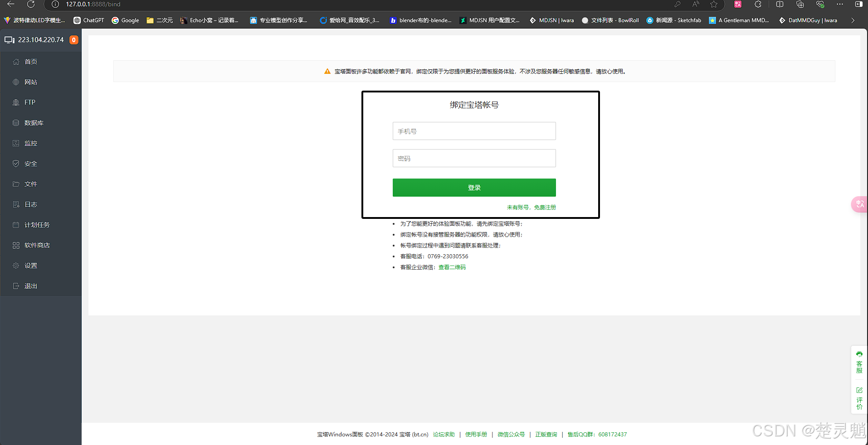Click the password key icon in address bar
Viewport: 868px width, 445px height.
tap(677, 4)
